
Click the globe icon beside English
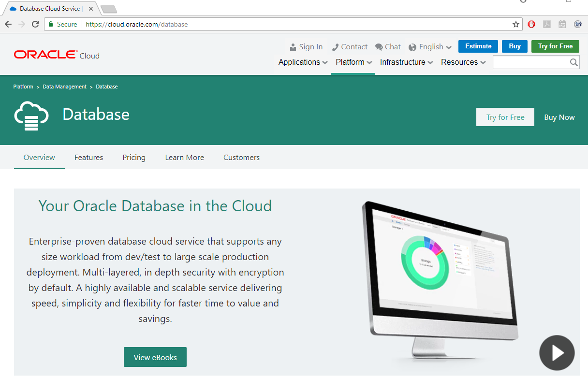coord(412,47)
